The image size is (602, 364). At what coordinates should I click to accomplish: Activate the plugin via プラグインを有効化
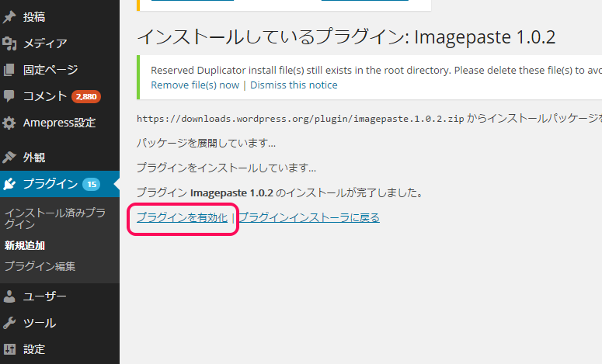[x=182, y=218]
